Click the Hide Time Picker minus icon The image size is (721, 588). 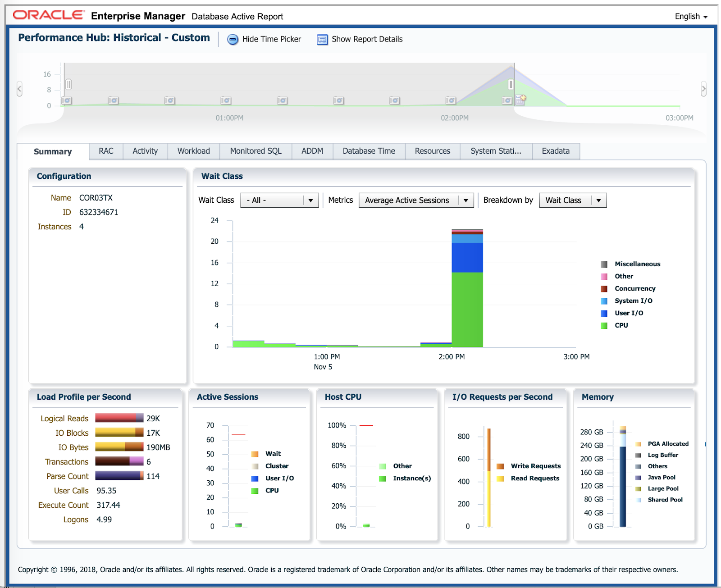click(x=233, y=39)
